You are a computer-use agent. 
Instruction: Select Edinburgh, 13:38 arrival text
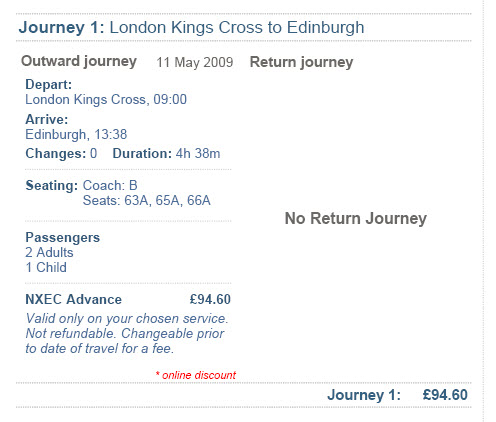pos(76,134)
